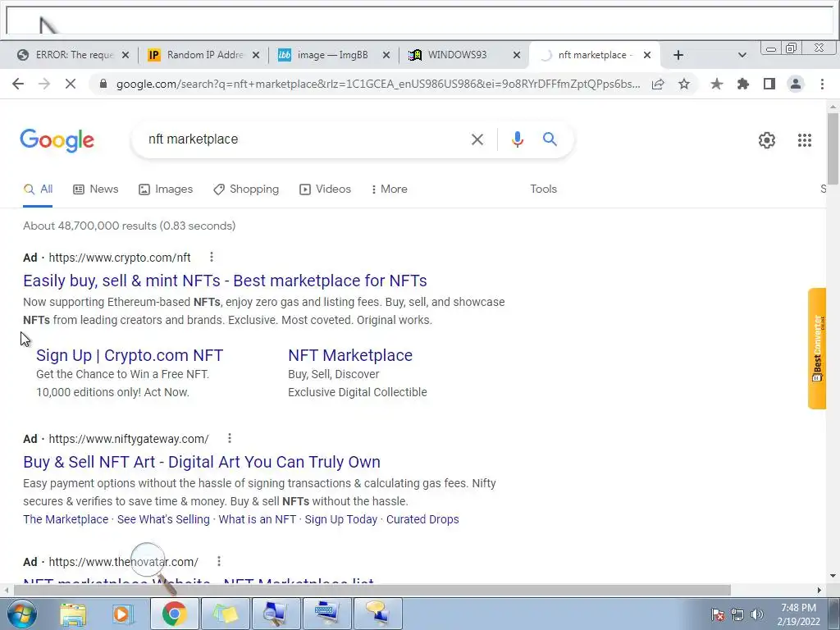Viewport: 840px width, 630px height.
Task: Open the Google homepage logo
Action: (57, 140)
